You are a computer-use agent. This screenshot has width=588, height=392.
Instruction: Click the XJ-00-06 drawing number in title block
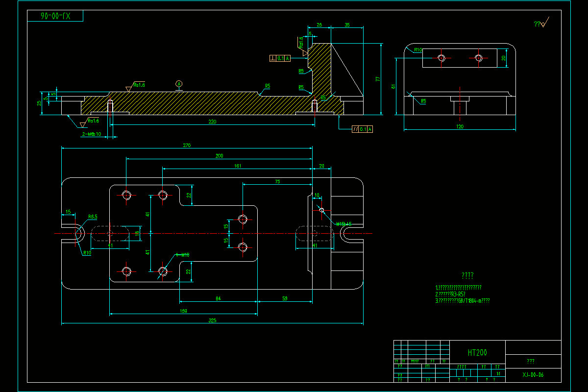tap(533, 375)
